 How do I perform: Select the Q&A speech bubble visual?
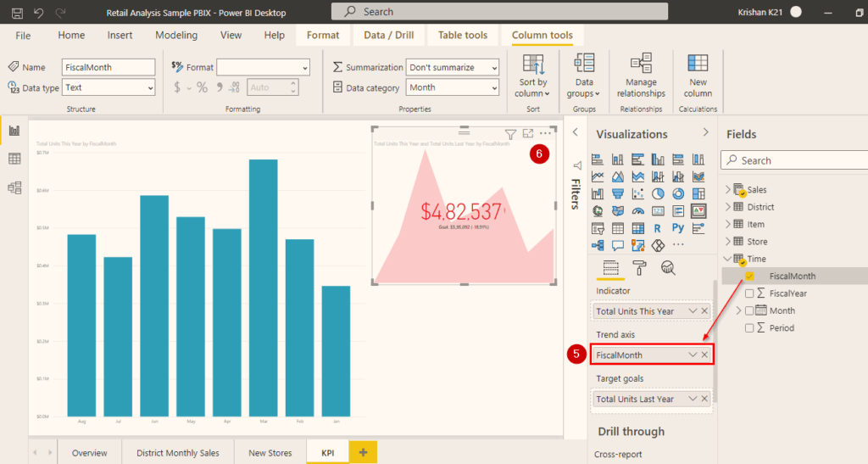[618, 245]
